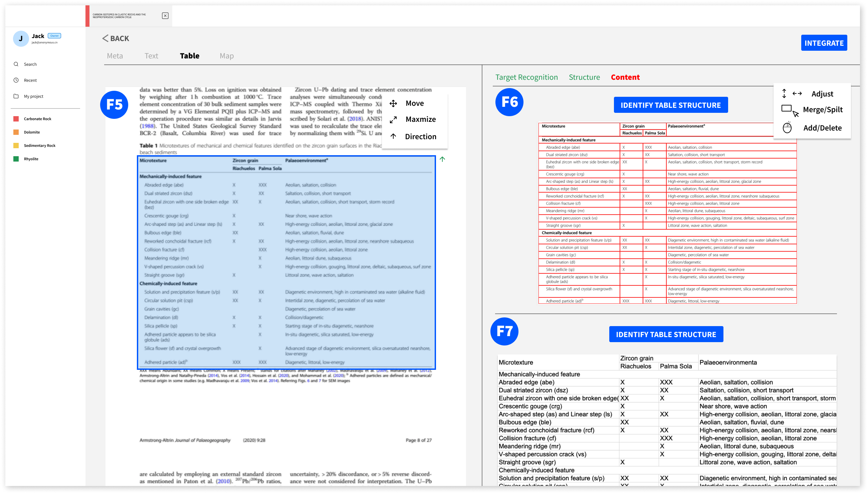Open the Recent items list
The image size is (868, 494).
30,80
